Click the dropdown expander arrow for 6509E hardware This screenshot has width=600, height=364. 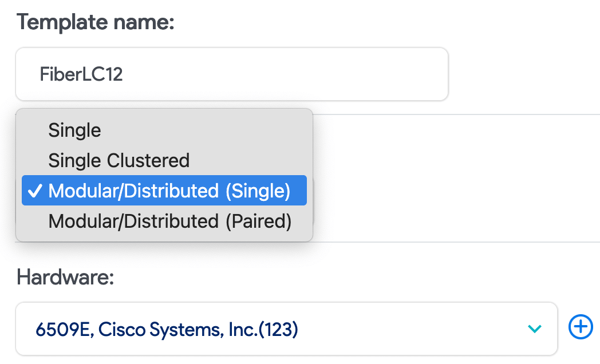(x=535, y=329)
